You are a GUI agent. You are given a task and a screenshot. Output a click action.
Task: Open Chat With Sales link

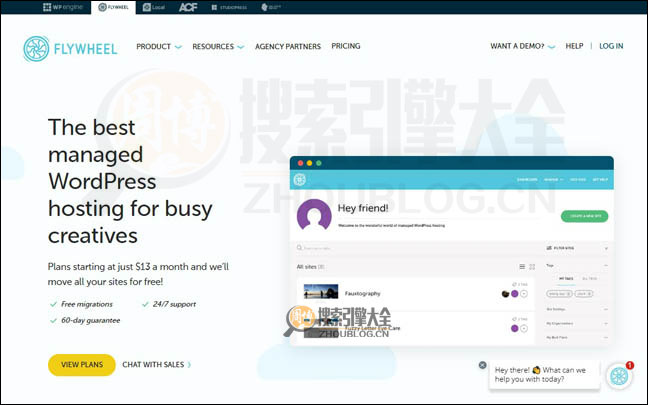[157, 364]
